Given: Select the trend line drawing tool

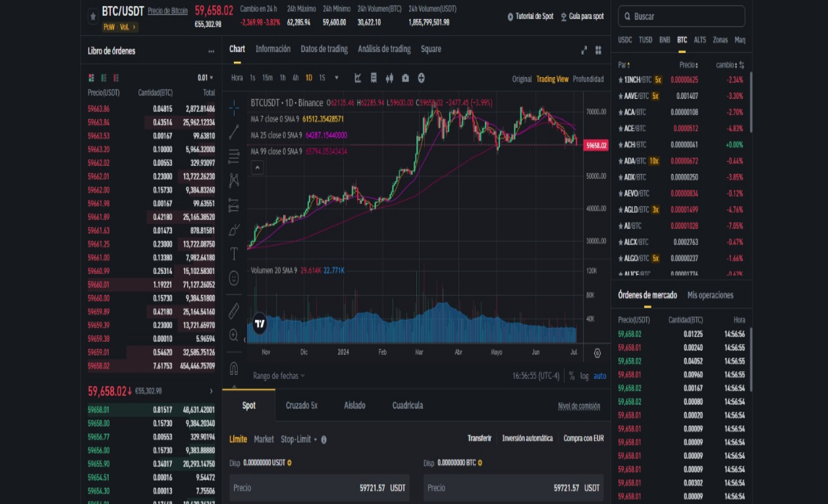Looking at the screenshot, I should pos(234,132).
